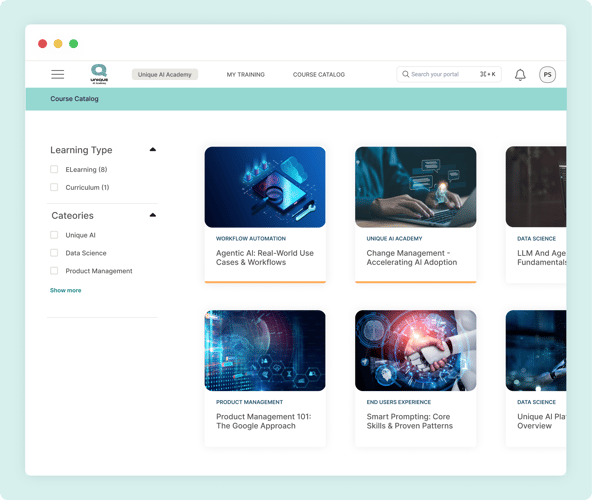Check the Product Management category filter
The height and width of the screenshot is (500, 592).
click(x=54, y=271)
